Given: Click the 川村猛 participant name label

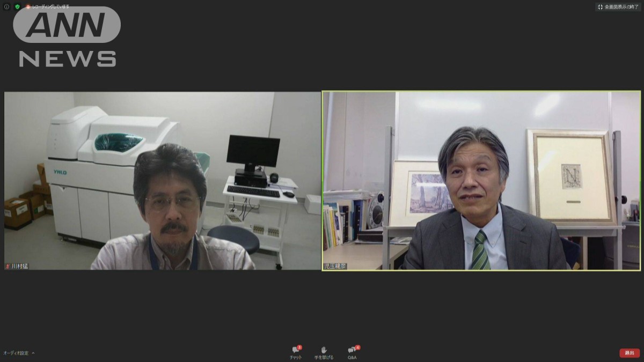Looking at the screenshot, I should click(x=19, y=266).
